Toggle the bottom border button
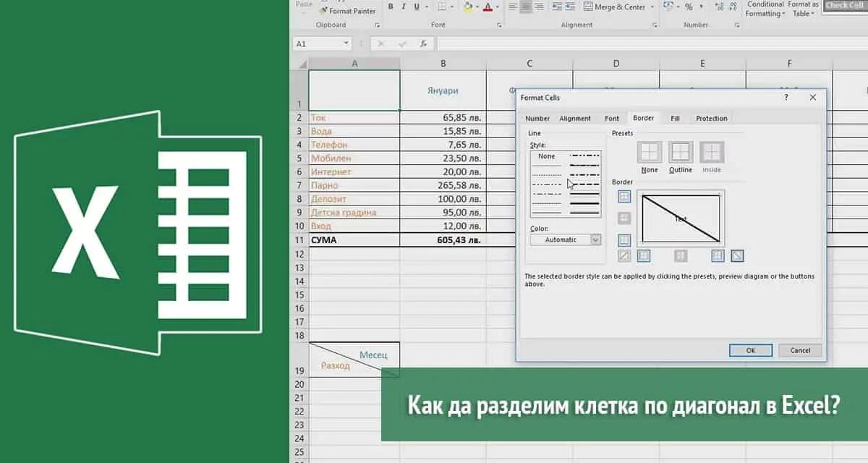Viewport: 868px width, 463px height. click(x=624, y=240)
